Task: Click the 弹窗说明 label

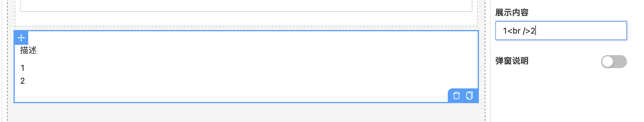Action: coord(512,61)
